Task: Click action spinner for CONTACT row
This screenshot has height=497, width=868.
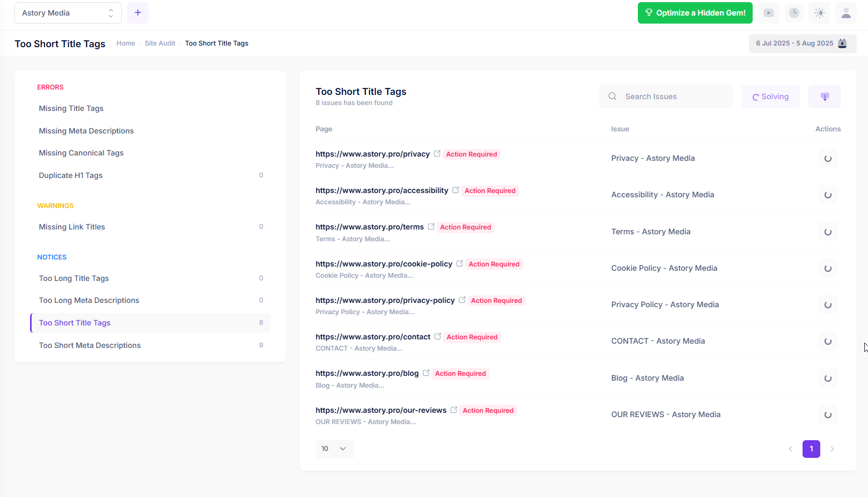Action: point(828,342)
